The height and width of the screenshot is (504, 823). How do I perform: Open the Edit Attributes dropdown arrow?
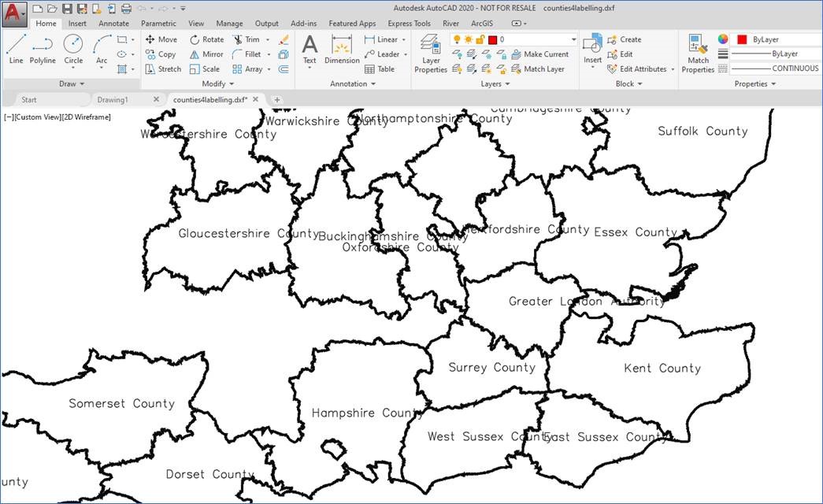point(673,69)
